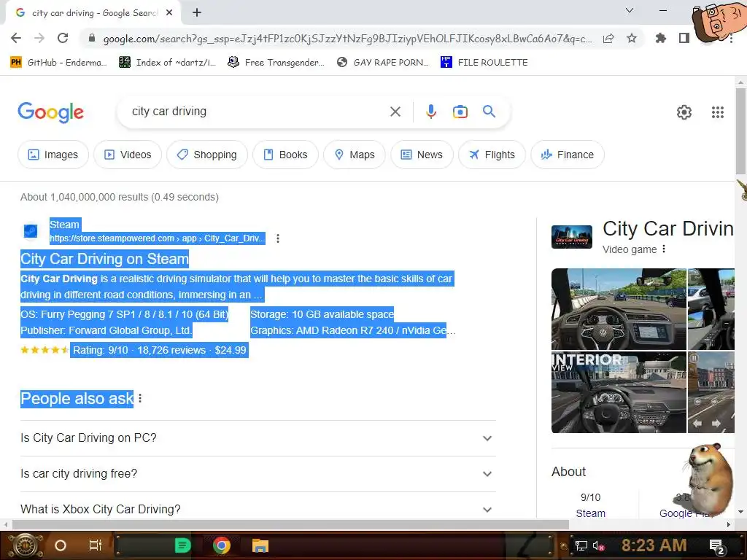Viewport: 747px width, 560px height.
Task: Bookmark this page with the star icon
Action: [x=632, y=38]
